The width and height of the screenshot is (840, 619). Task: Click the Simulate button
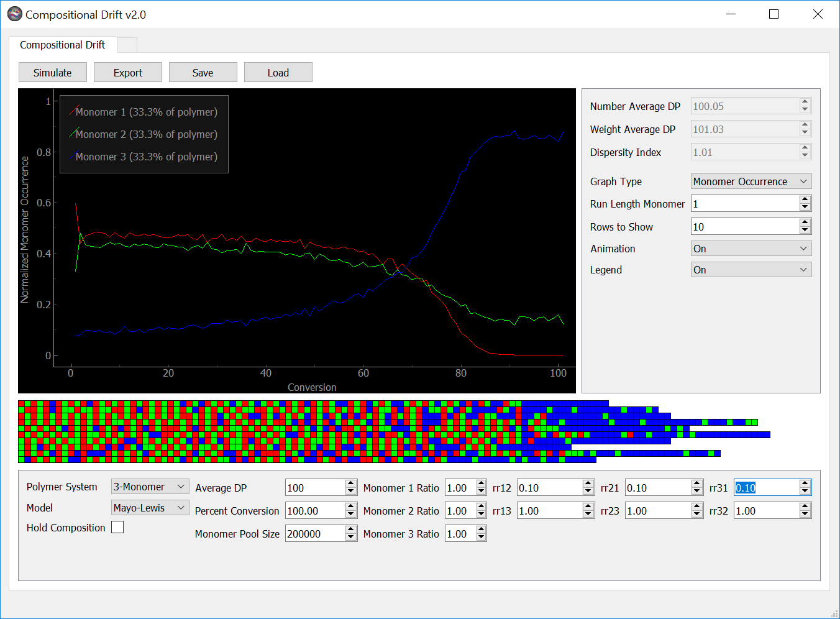(52, 73)
